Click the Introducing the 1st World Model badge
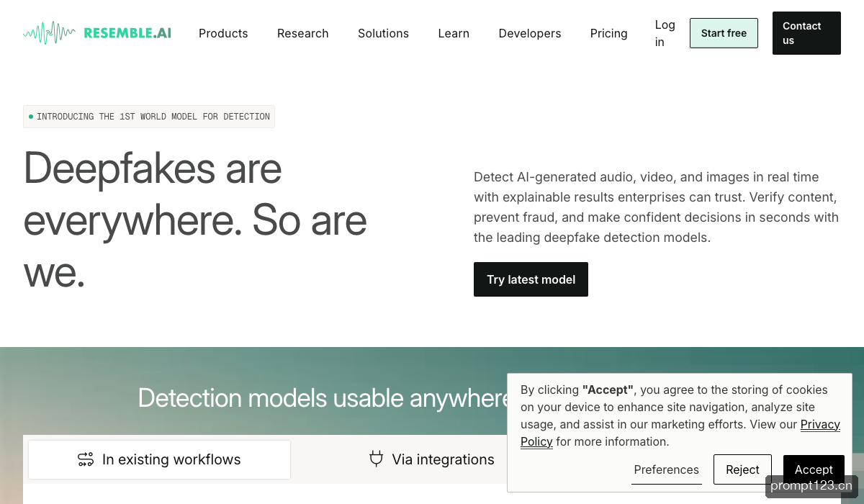The image size is (864, 504). (x=149, y=117)
